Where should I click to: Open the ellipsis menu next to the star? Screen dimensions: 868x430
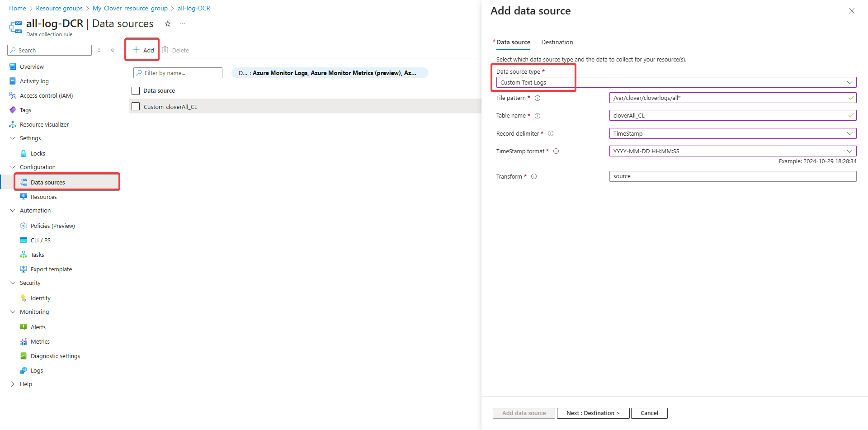click(x=182, y=24)
